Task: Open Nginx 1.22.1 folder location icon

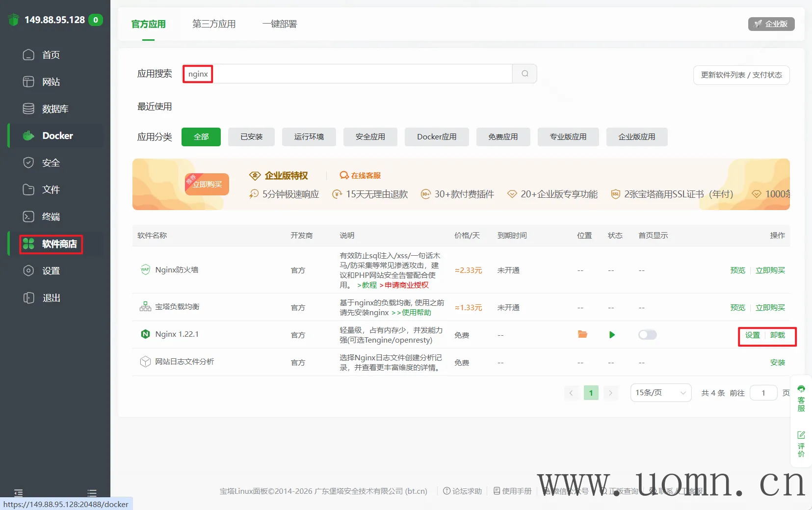Action: point(582,335)
